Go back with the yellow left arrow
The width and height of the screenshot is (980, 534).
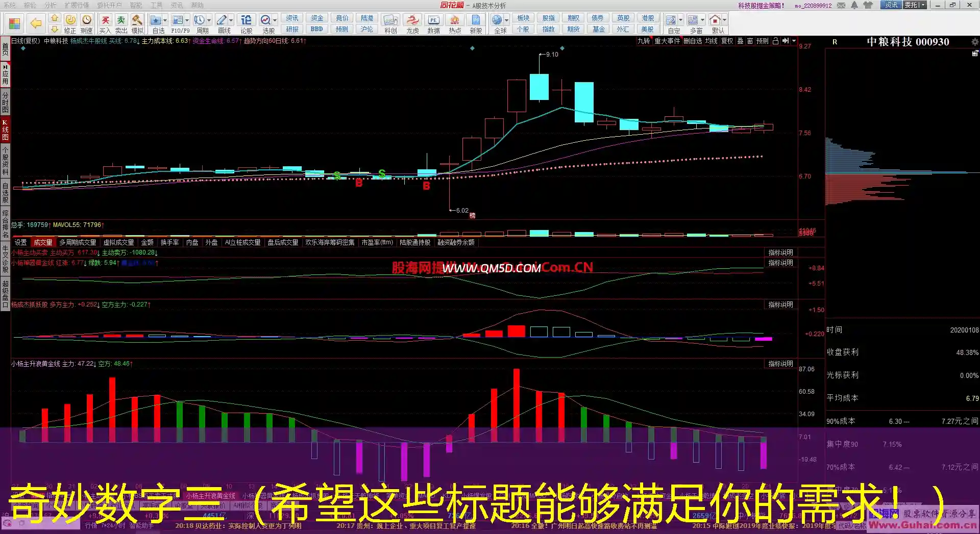click(36, 23)
